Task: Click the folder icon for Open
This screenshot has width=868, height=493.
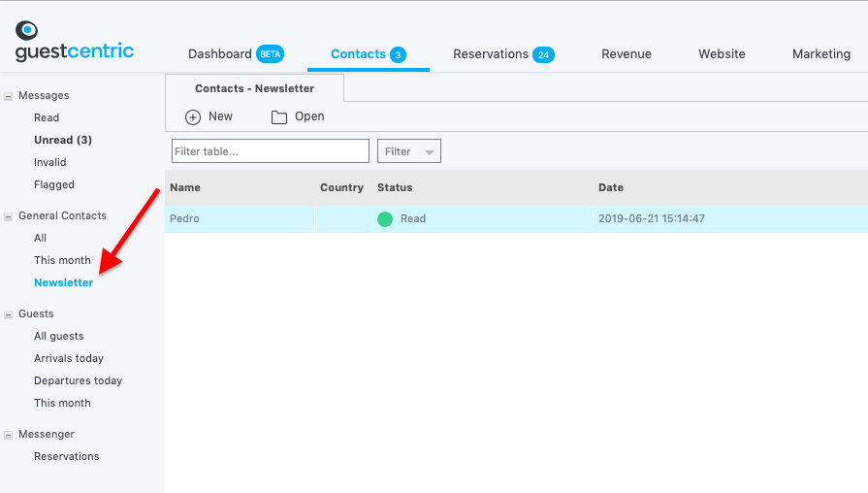Action: click(x=279, y=116)
